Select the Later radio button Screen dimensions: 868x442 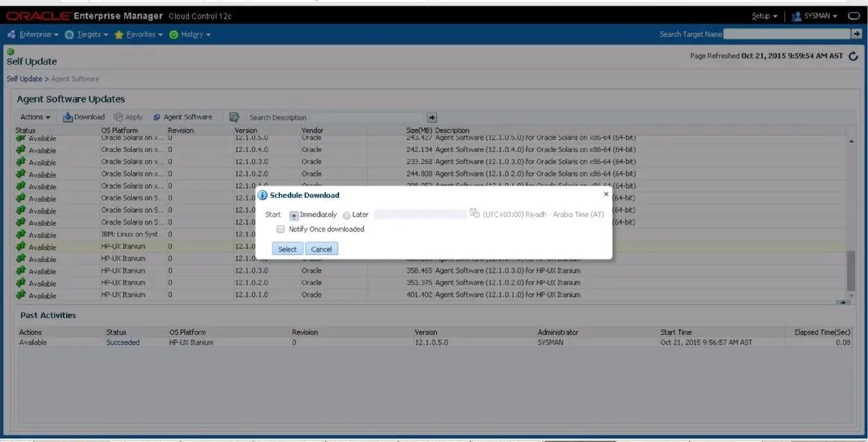(347, 215)
